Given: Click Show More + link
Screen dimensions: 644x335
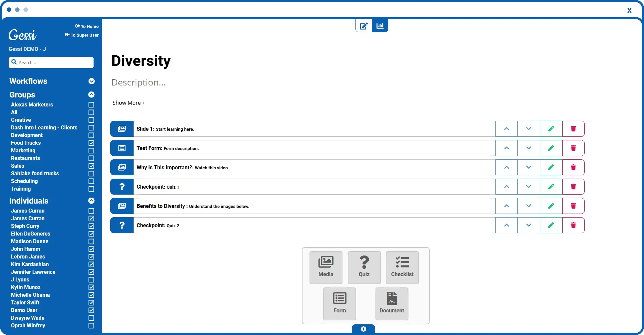Looking at the screenshot, I should 129,103.
